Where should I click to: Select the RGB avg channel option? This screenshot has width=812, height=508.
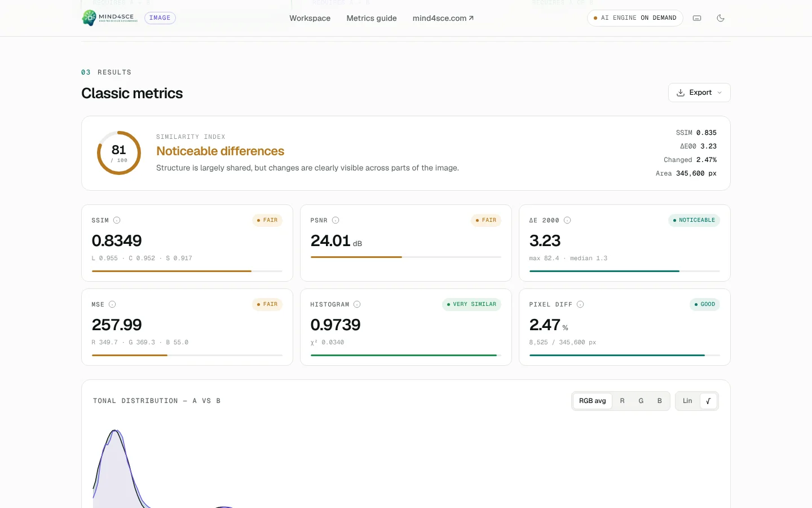click(x=593, y=401)
